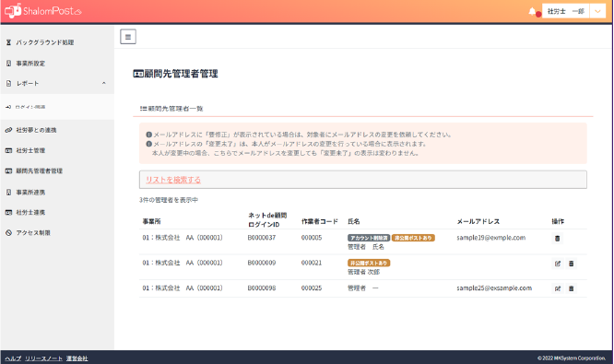The width and height of the screenshot is (614, 364).
Task: Open the 運営会社 footer link
Action: coord(77,358)
